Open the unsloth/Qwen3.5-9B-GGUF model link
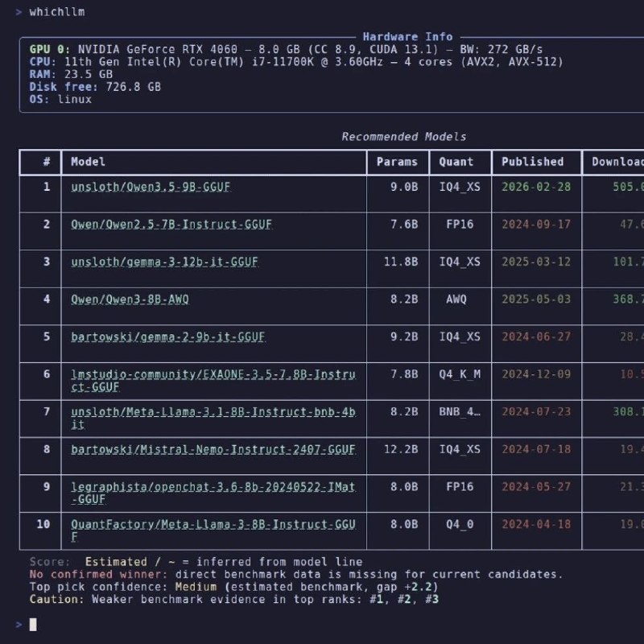This screenshot has width=644, height=644. (x=151, y=188)
